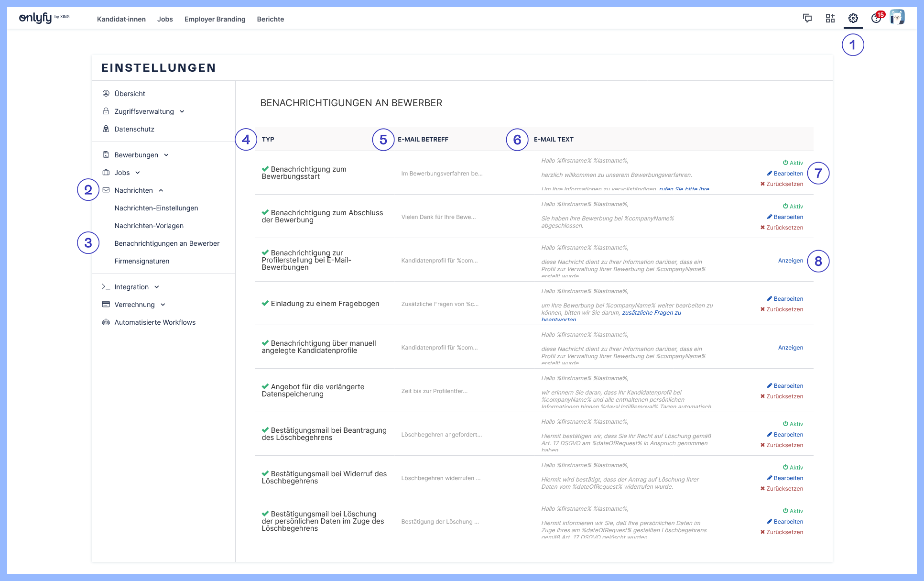
Task: Click the help icon with 15 badge
Action: click(x=876, y=19)
